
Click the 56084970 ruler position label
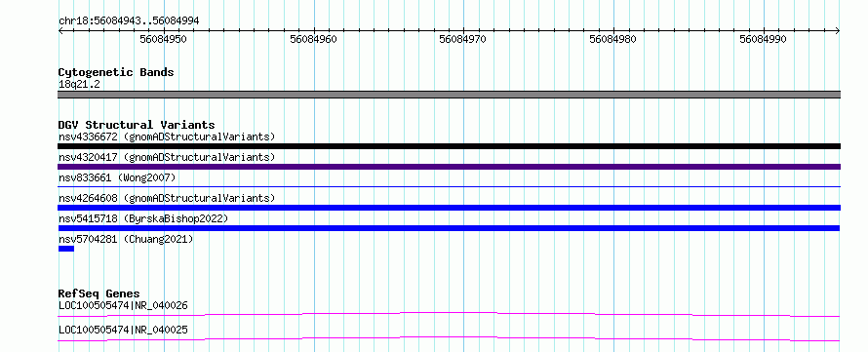463,39
